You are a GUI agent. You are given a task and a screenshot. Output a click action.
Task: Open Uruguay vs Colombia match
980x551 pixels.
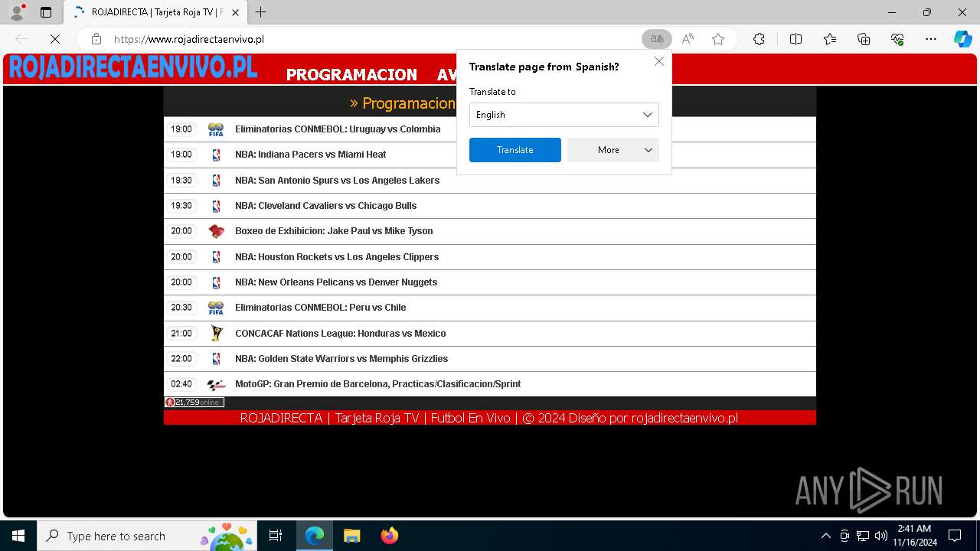[338, 129]
